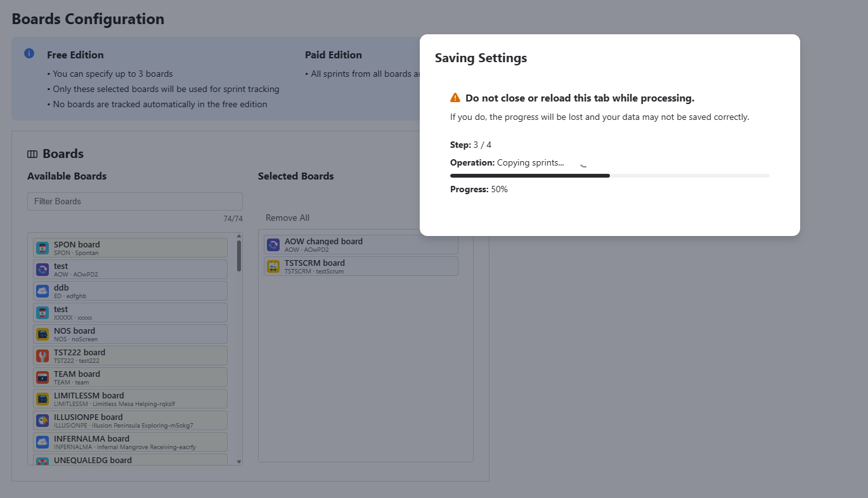Click the AOW changed board icon
Screen dimensions: 868x498
(273, 245)
